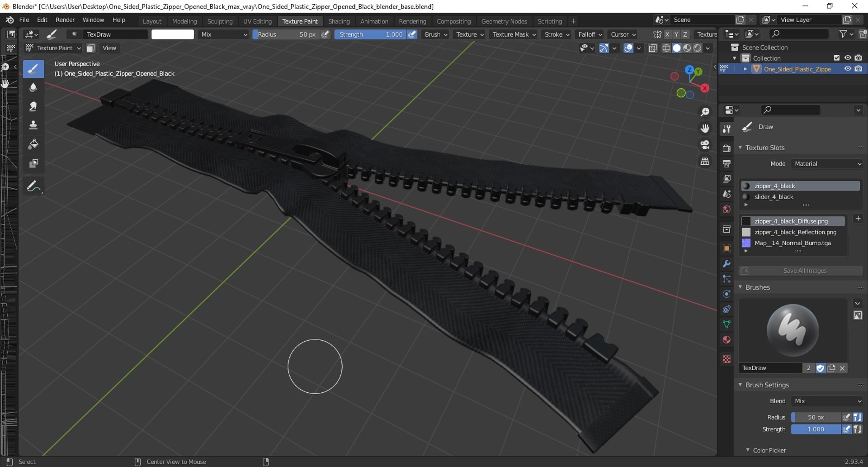Open the Output properties tab
This screenshot has width=868, height=467.
[726, 163]
